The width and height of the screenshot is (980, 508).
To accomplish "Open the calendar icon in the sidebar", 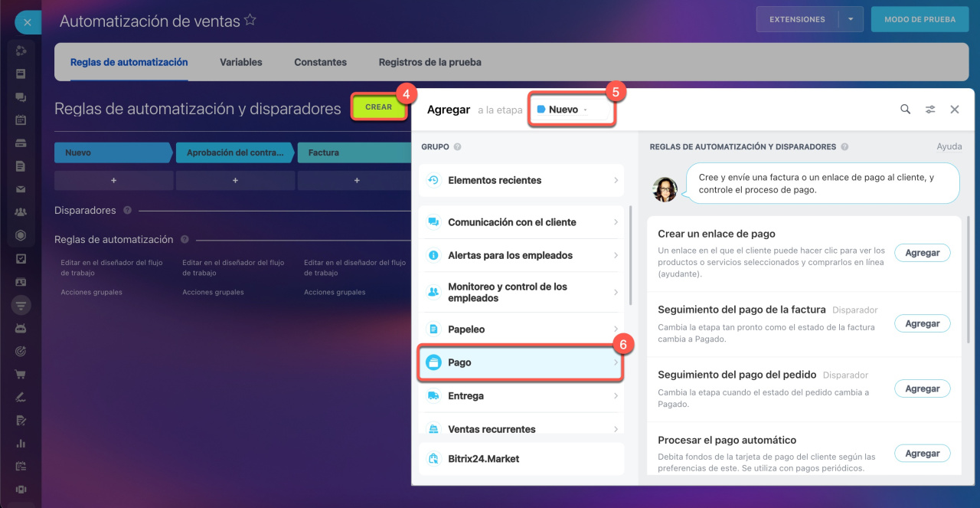I will pyautogui.click(x=21, y=120).
